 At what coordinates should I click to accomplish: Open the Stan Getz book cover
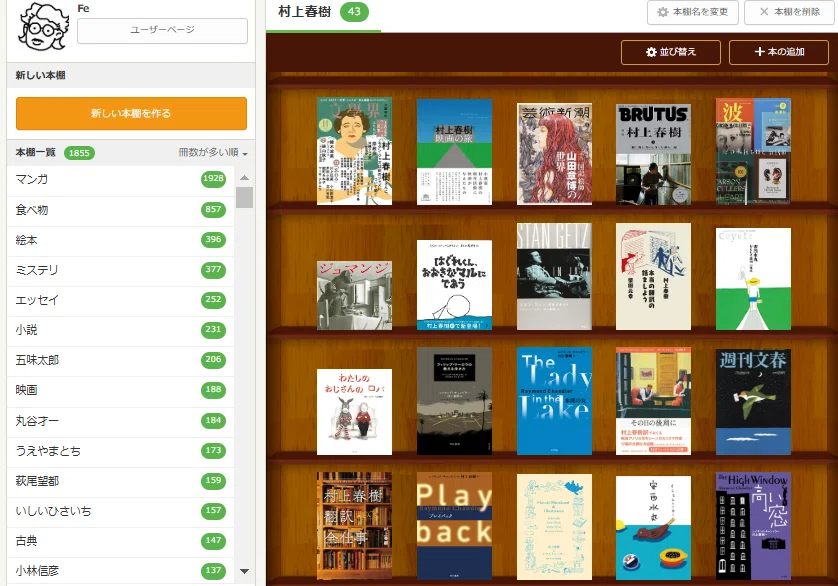pos(554,276)
